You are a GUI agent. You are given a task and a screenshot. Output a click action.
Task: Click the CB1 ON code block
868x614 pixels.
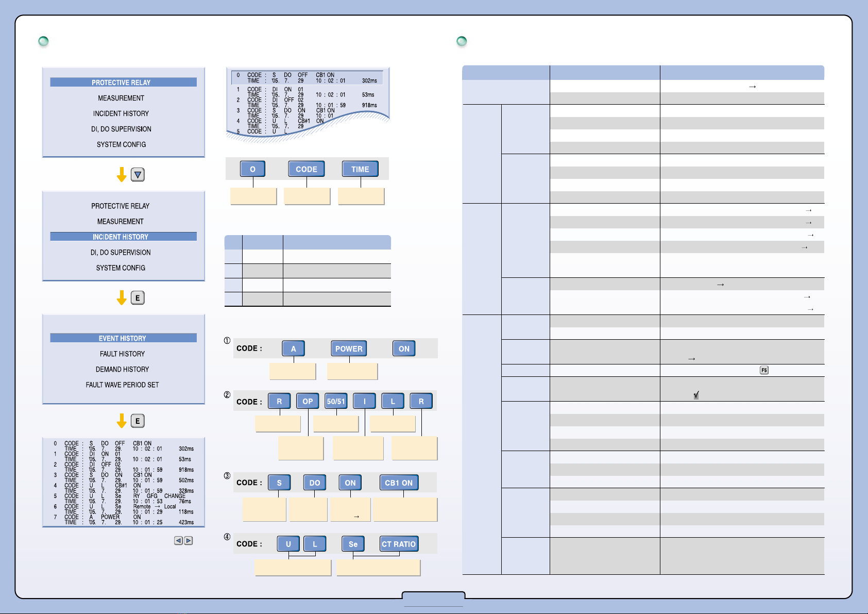(399, 483)
